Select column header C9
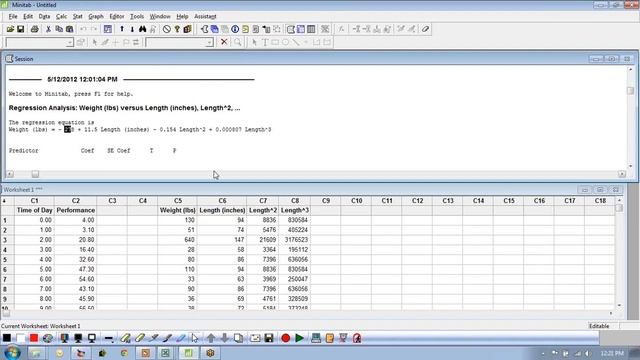 click(x=326, y=200)
